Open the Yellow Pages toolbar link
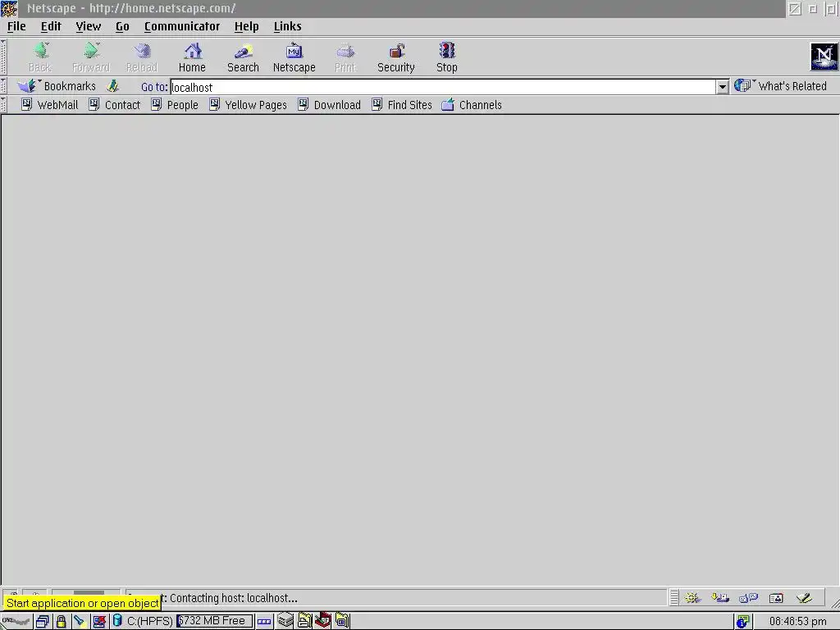This screenshot has width=840, height=630. [x=248, y=105]
